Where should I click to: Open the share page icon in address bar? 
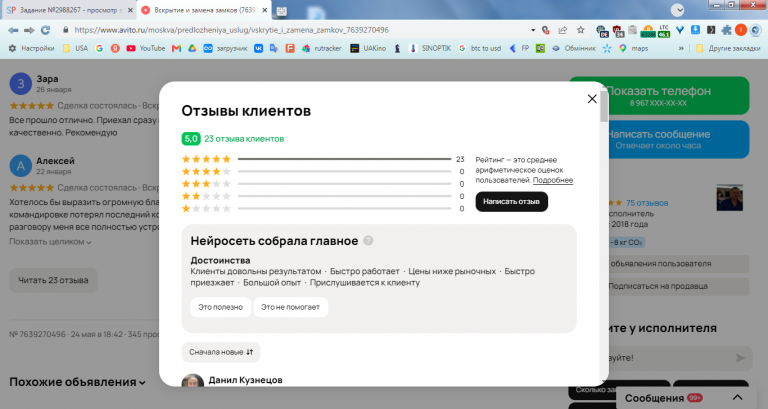tap(563, 30)
